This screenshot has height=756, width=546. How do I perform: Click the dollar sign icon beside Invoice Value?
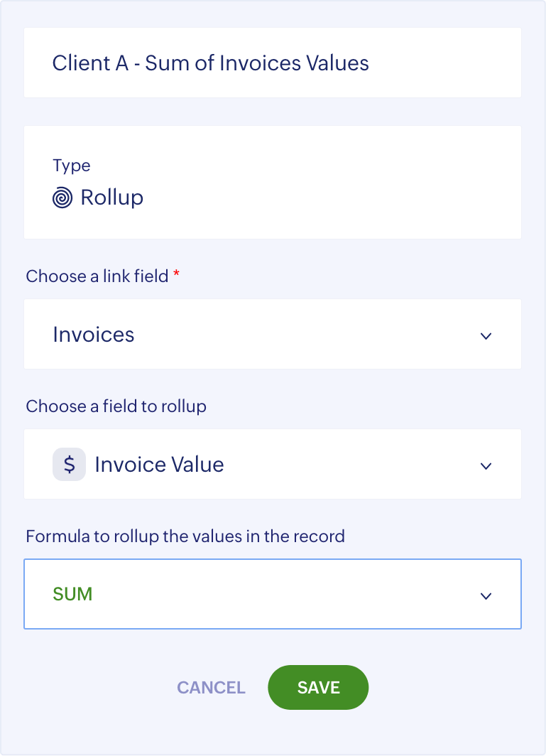click(x=68, y=464)
